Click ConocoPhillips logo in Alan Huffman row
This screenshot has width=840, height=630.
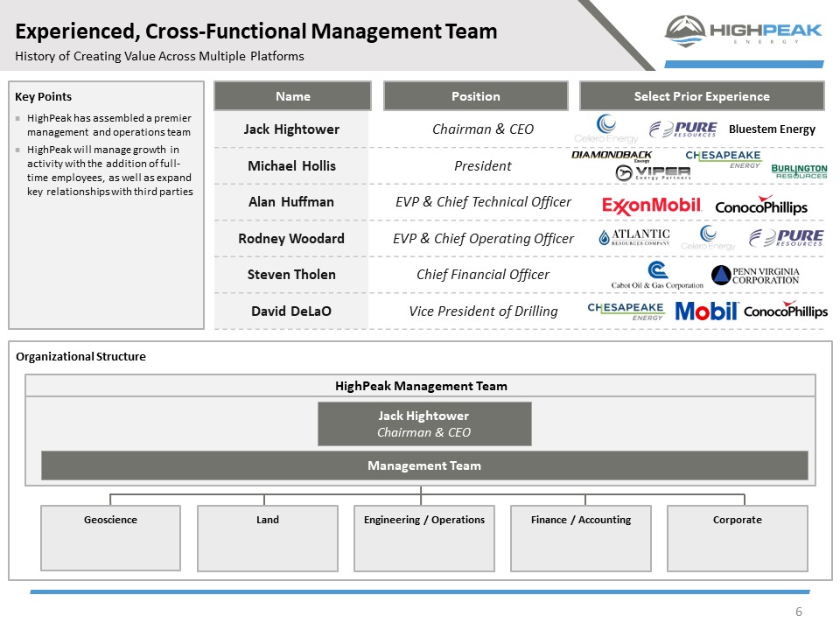[x=761, y=205]
